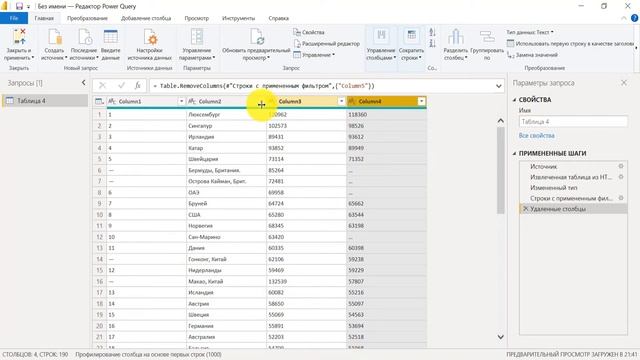Screen dimensions: 640x360
Task: Switch to the Преобразование tab
Action: point(87,18)
